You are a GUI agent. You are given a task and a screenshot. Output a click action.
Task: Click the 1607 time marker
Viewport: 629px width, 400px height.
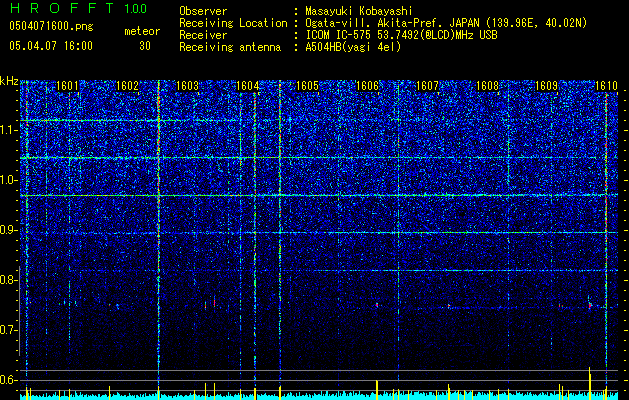click(428, 86)
